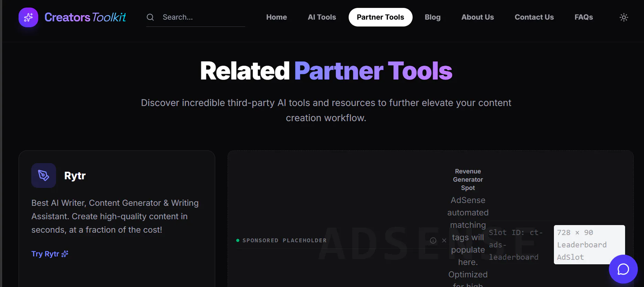
Task: Click the sparkle icon beside Try Rytr
Action: click(65, 254)
